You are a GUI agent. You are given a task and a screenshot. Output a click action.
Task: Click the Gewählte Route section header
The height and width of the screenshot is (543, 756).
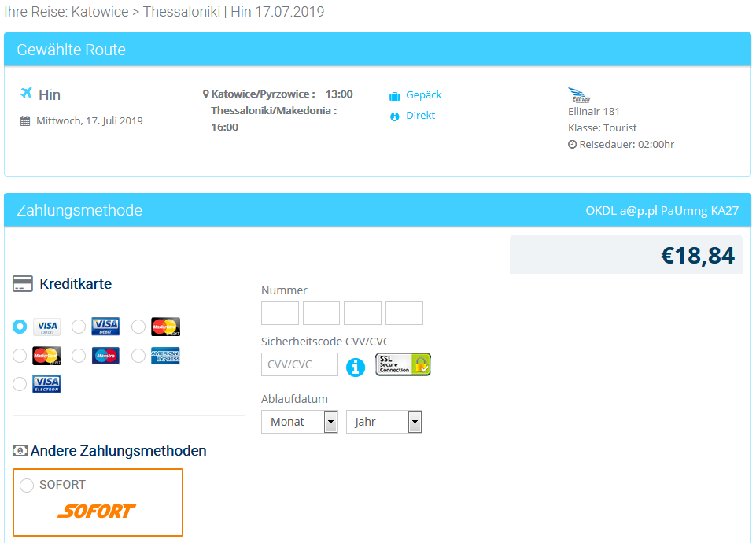(x=378, y=50)
